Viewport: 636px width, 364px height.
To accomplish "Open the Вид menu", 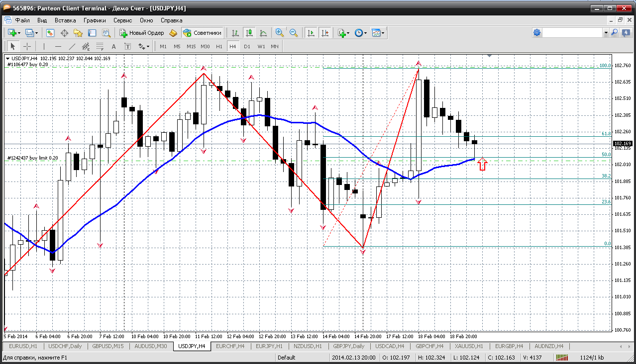I will (42, 20).
